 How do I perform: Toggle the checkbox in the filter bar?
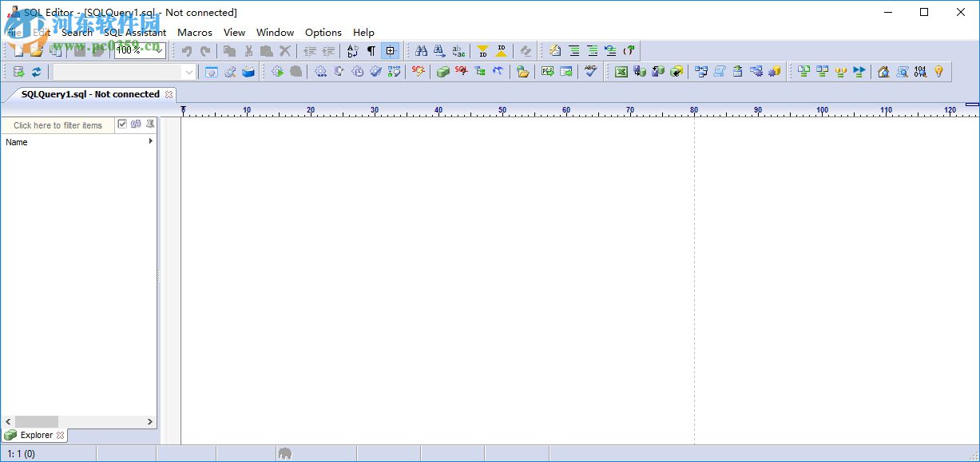pos(122,124)
